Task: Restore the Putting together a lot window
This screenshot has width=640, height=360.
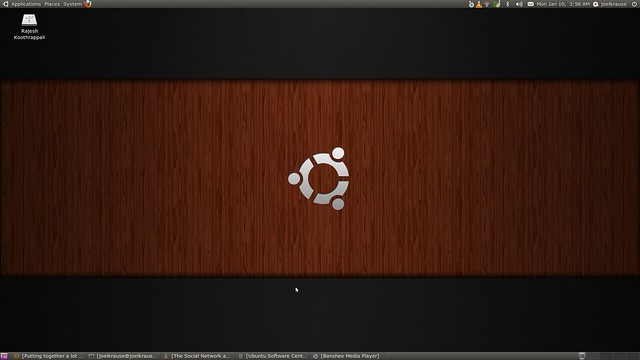Action: click(49, 356)
